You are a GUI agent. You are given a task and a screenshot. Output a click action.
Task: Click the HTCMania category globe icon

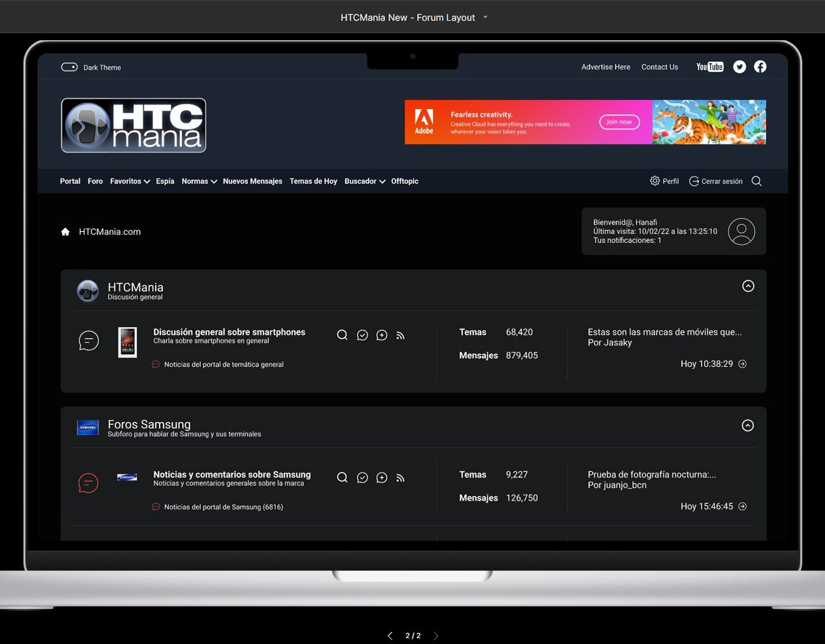coord(88,291)
